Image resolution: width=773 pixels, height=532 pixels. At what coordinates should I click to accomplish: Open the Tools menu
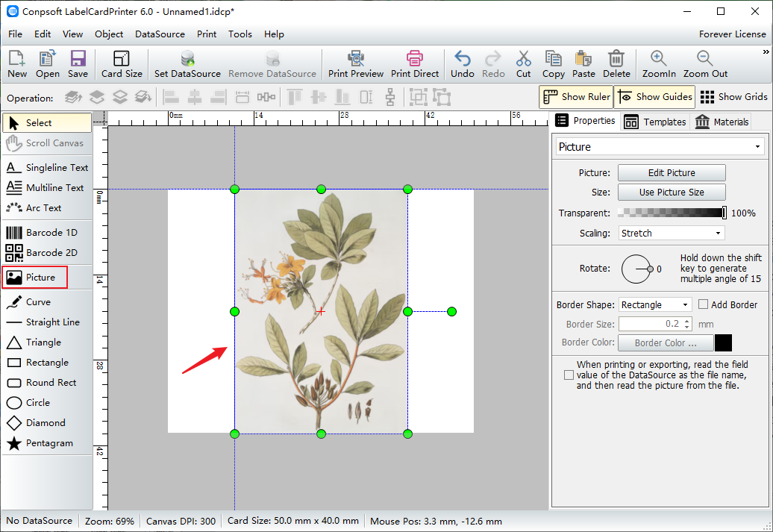tap(240, 34)
